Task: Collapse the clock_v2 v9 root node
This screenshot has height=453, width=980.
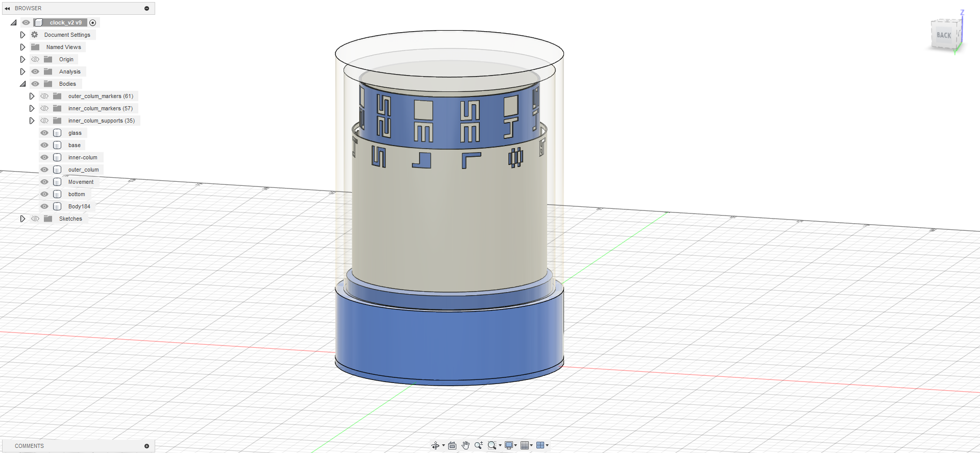Action: 14,22
